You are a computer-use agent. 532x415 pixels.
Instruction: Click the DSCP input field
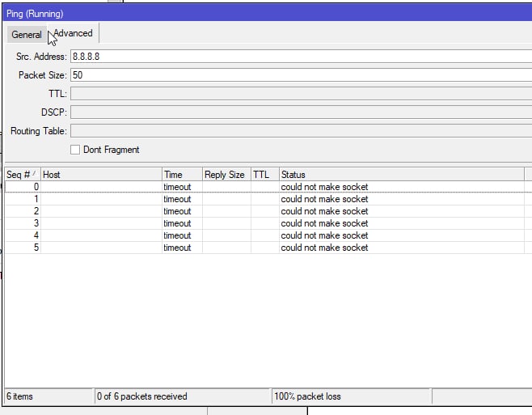302,112
